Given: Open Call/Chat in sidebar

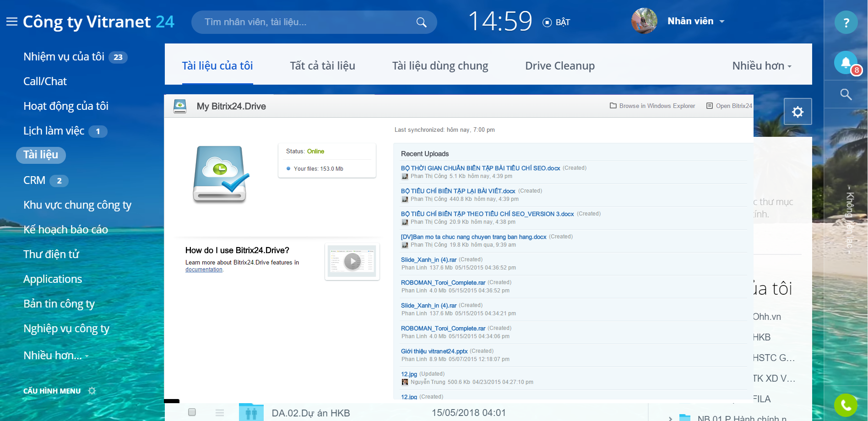Looking at the screenshot, I should [45, 81].
